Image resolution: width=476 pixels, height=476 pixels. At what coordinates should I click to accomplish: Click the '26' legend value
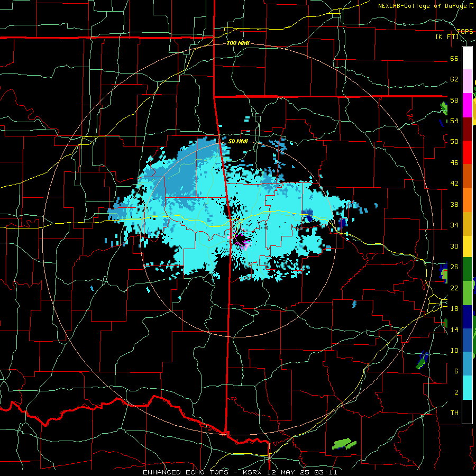[454, 267]
